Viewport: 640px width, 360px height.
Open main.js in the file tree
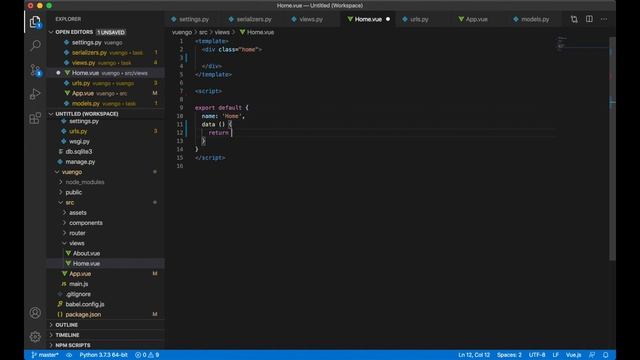78,284
